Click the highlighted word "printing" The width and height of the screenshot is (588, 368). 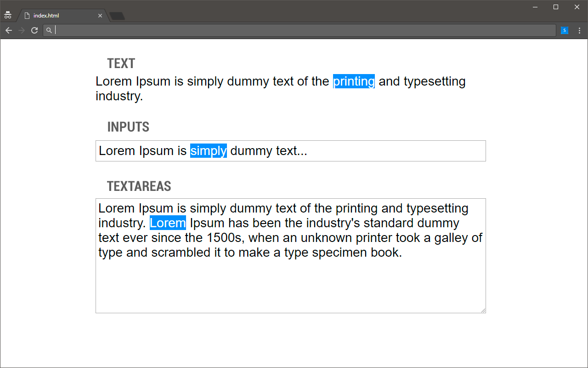354,81
